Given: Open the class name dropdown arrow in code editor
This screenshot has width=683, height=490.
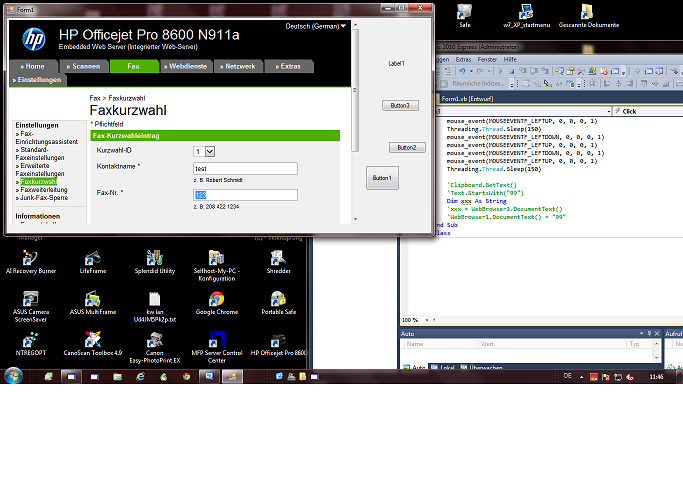Looking at the screenshot, I should [609, 112].
